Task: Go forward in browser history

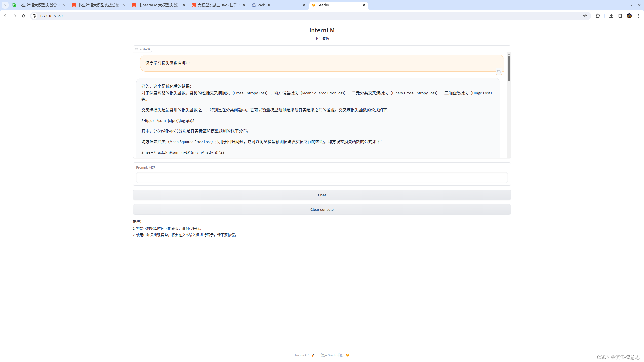Action: click(x=15, y=16)
